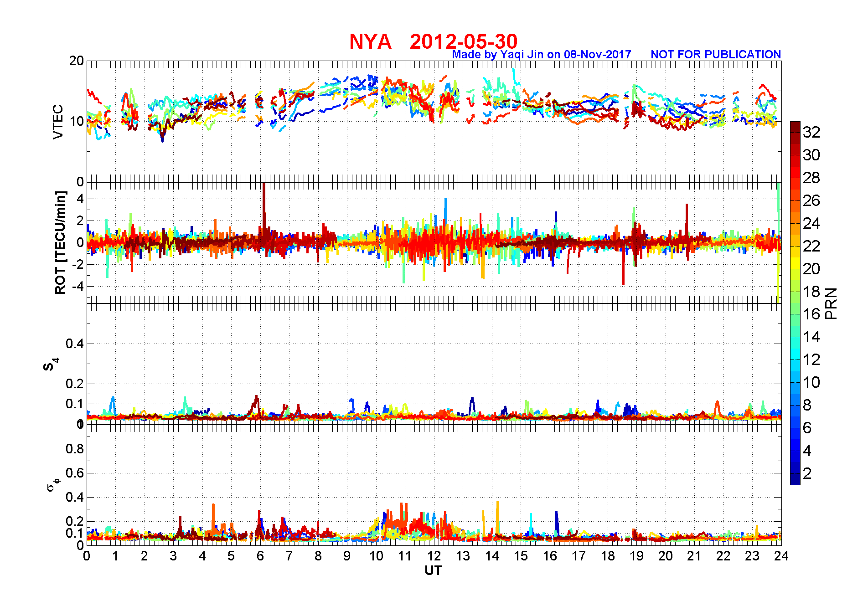This screenshot has height=606, width=868.
Task: Click the VTEC axis tick label 10
Action: (x=76, y=121)
